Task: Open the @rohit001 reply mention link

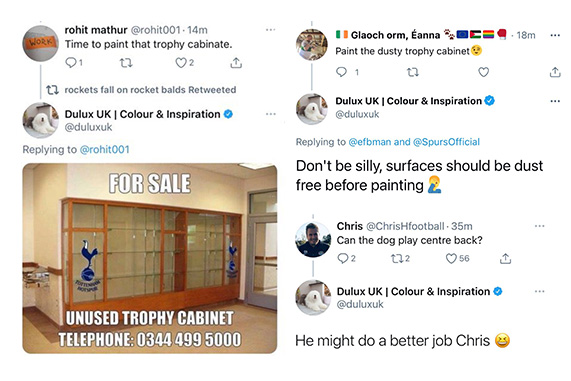Action: click(x=105, y=150)
